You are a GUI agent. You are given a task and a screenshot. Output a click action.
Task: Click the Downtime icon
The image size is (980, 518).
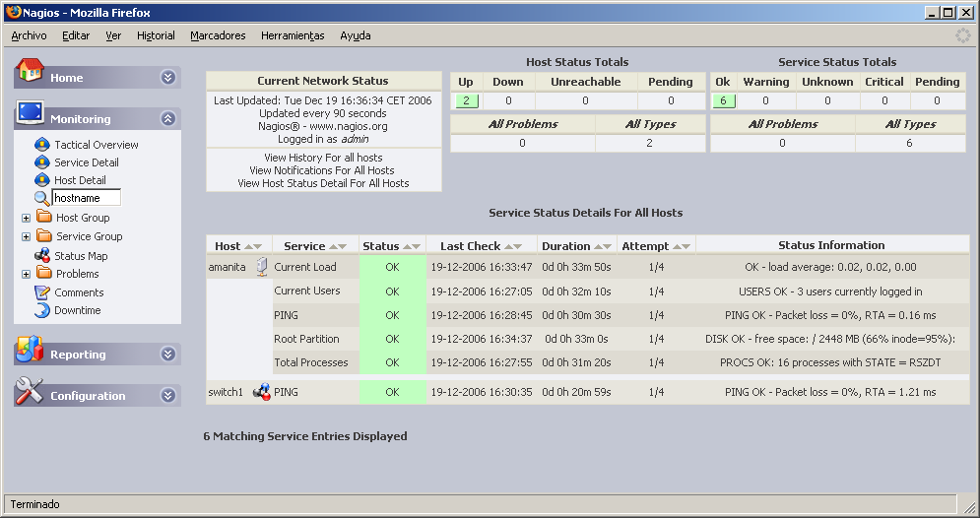tap(42, 310)
